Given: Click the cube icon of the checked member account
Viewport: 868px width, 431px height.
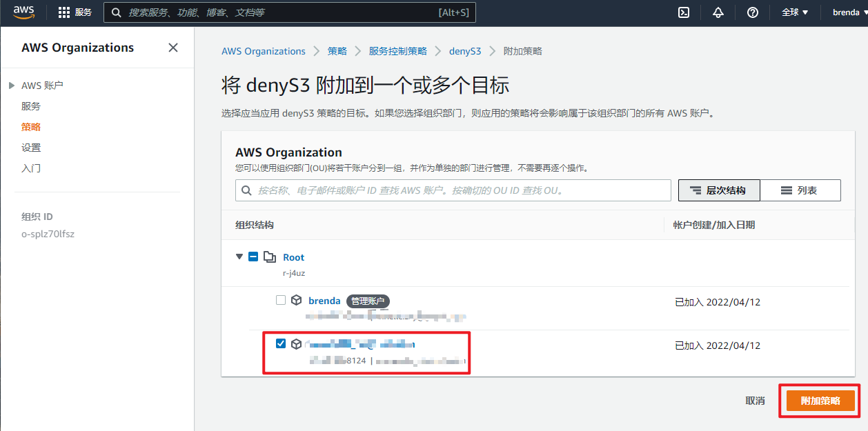Looking at the screenshot, I should click(296, 343).
